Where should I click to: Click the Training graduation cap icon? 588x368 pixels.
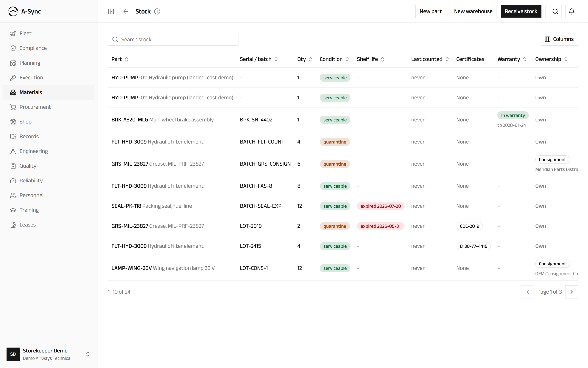click(13, 210)
